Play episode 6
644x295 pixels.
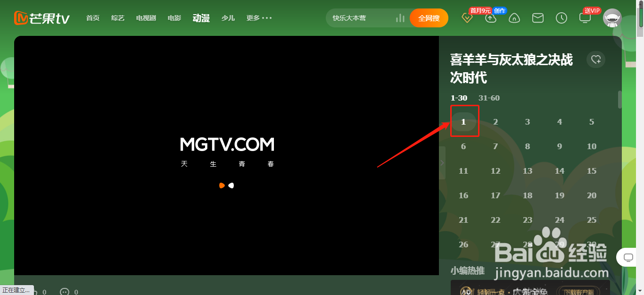coord(463,146)
